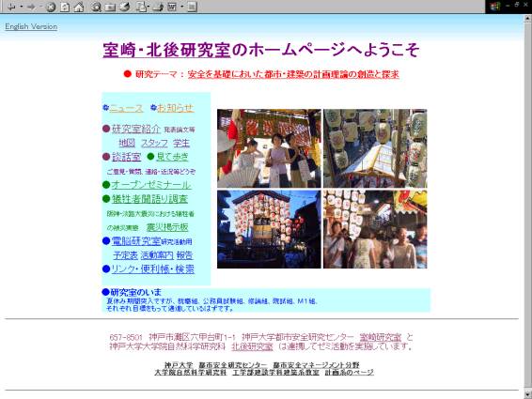Expand the Mail icon dropdown arrow
The image size is (532, 399).
[149, 7]
